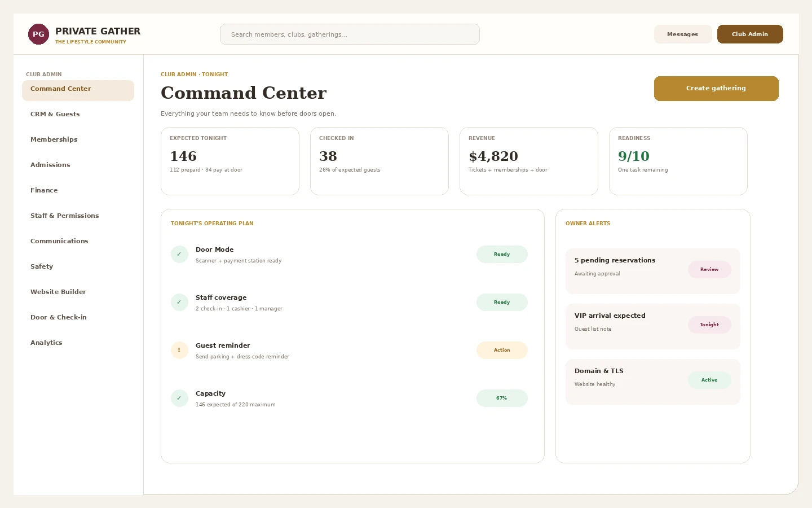The image size is (812, 508).
Task: Open the Readiness 9/10 card
Action: [678, 161]
